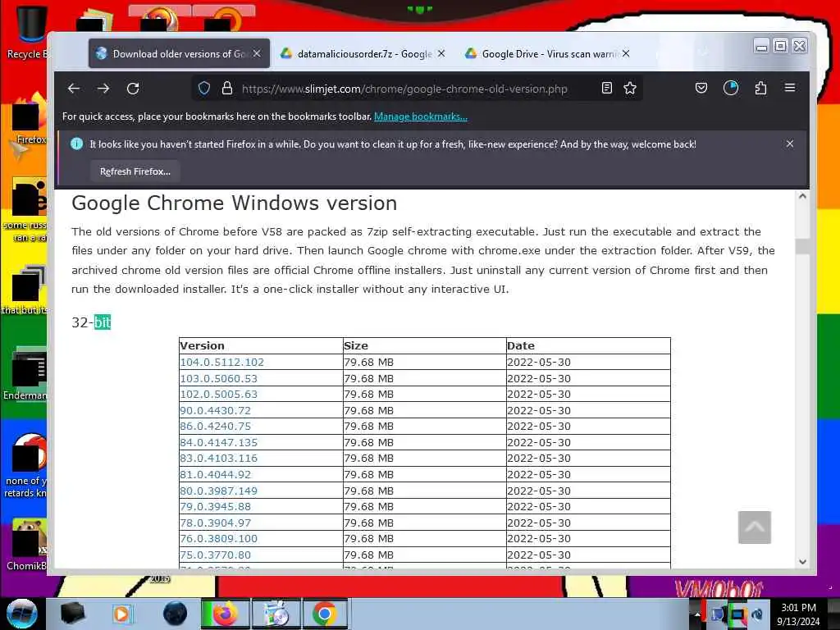Screen dimensions: 840x630
Task: Open the tracking protection shield icon
Action: click(x=204, y=89)
